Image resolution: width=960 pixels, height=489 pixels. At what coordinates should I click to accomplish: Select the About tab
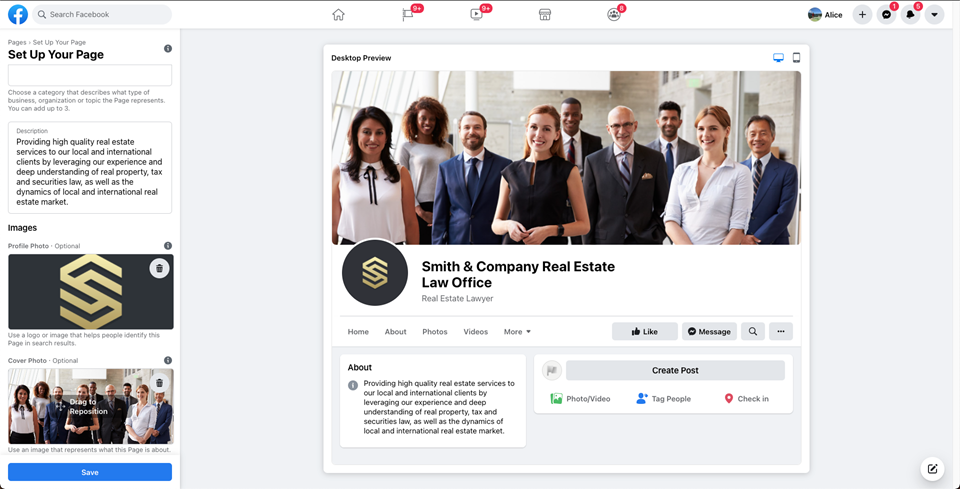pos(396,332)
